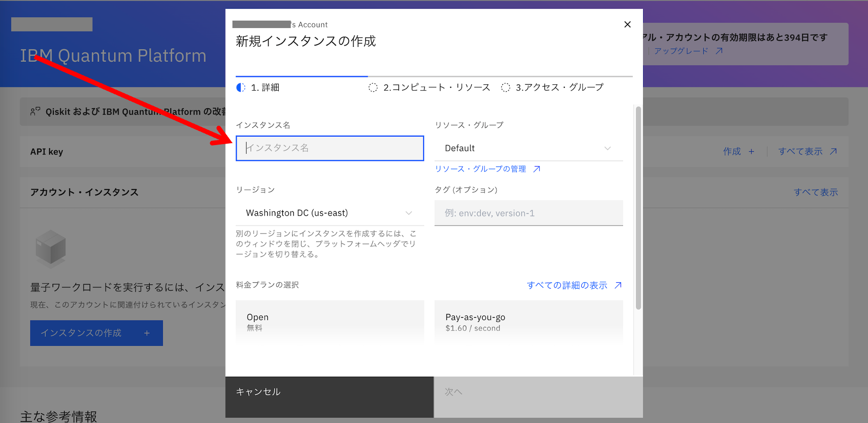Click the IBM Quantum Platform title

(113, 56)
